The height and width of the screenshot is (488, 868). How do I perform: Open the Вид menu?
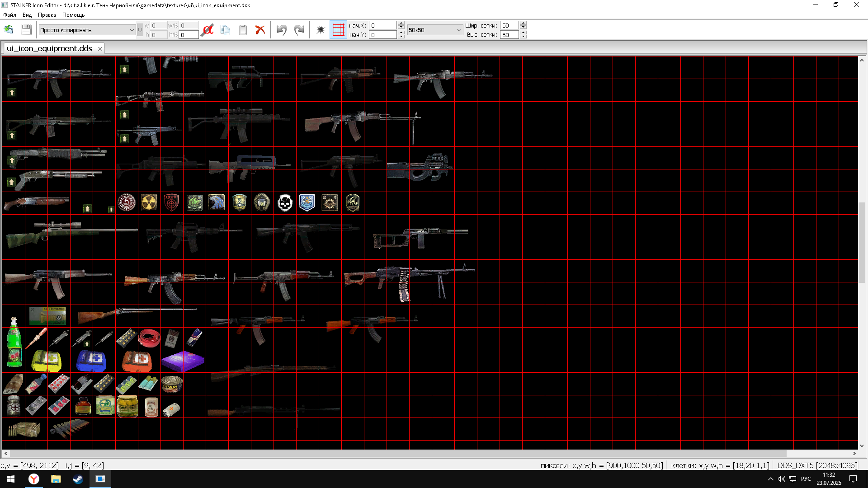(27, 15)
